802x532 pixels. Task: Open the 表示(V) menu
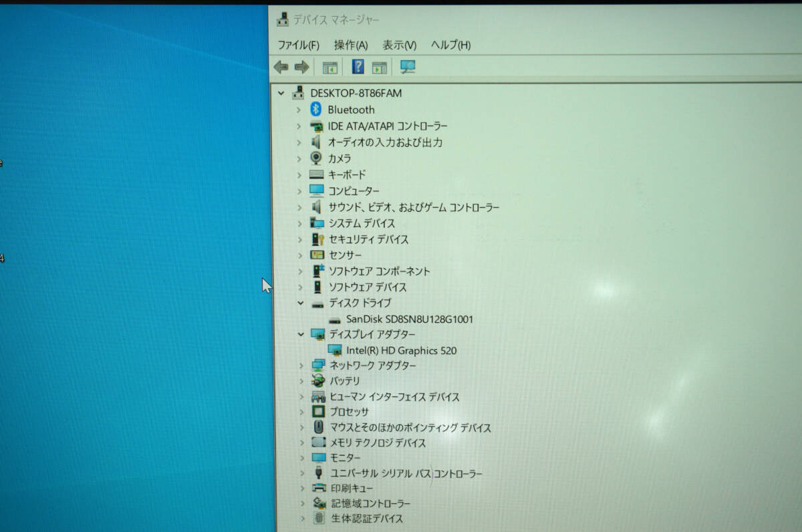pos(399,45)
